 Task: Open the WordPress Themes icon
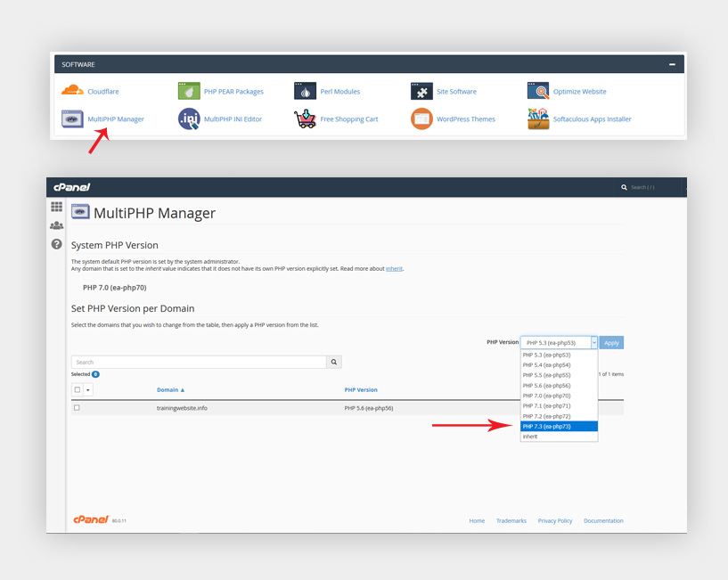pyautogui.click(x=421, y=118)
